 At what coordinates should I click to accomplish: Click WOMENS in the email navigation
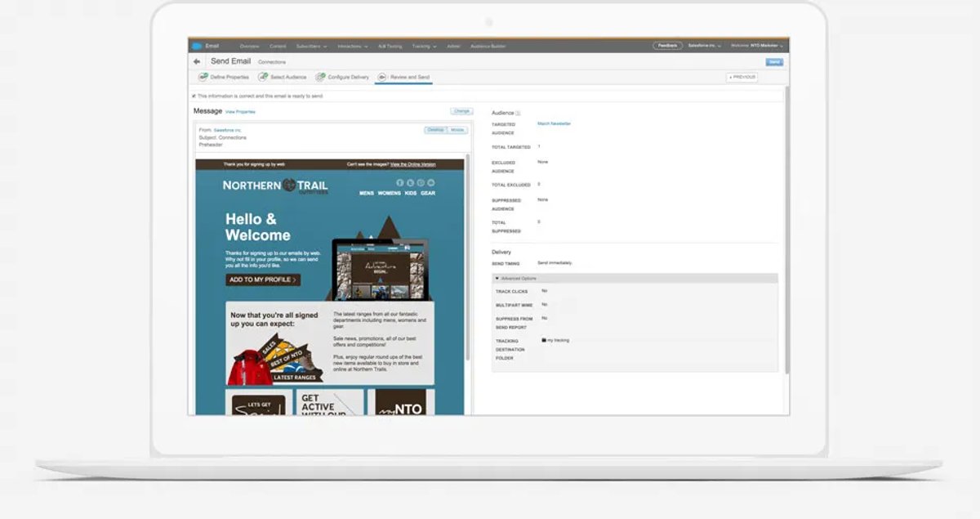389,194
